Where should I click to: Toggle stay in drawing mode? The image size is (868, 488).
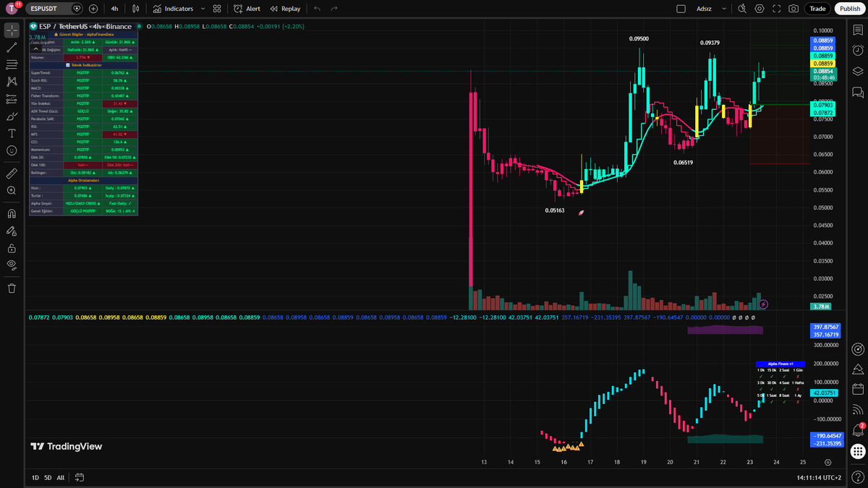(12, 231)
